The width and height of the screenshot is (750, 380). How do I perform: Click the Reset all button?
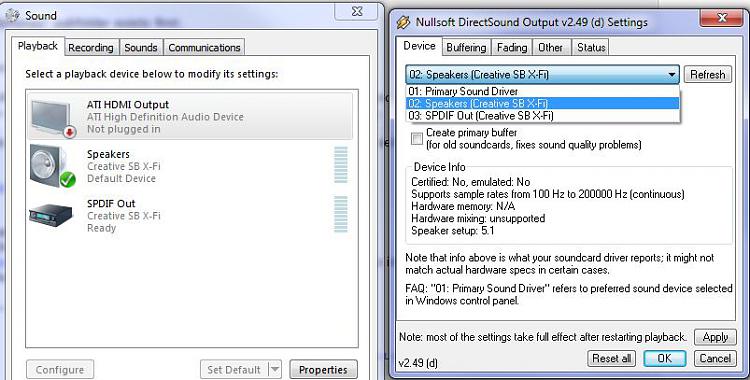tap(611, 358)
